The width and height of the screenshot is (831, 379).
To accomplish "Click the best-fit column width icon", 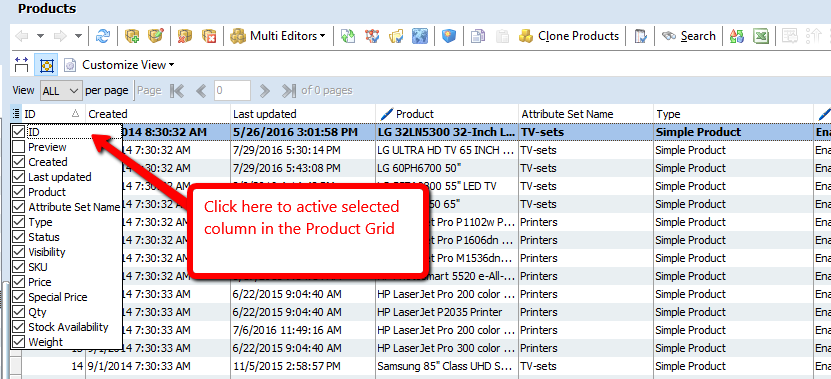I will pyautogui.click(x=21, y=65).
